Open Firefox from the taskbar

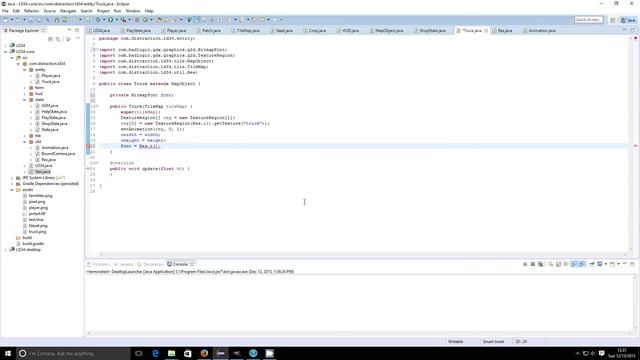click(x=204, y=353)
